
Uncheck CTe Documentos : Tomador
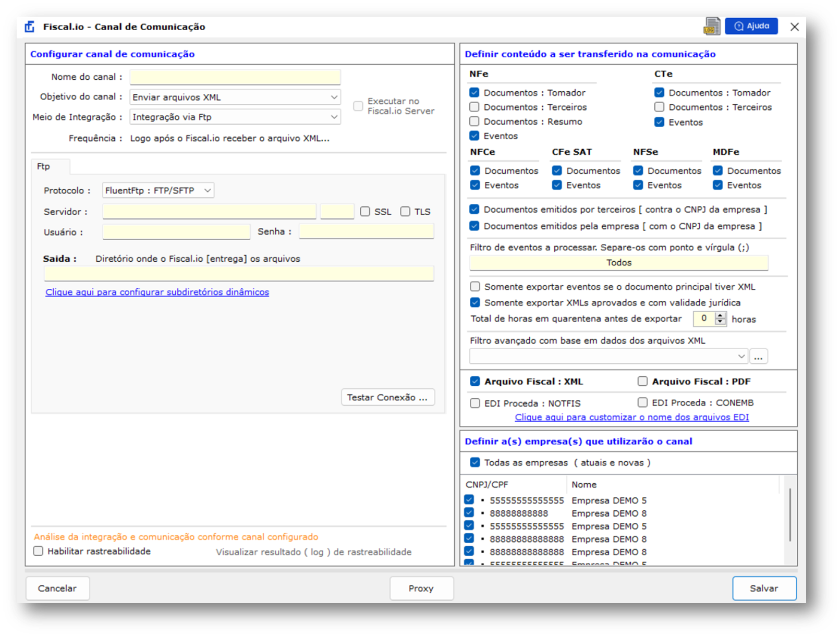659,92
